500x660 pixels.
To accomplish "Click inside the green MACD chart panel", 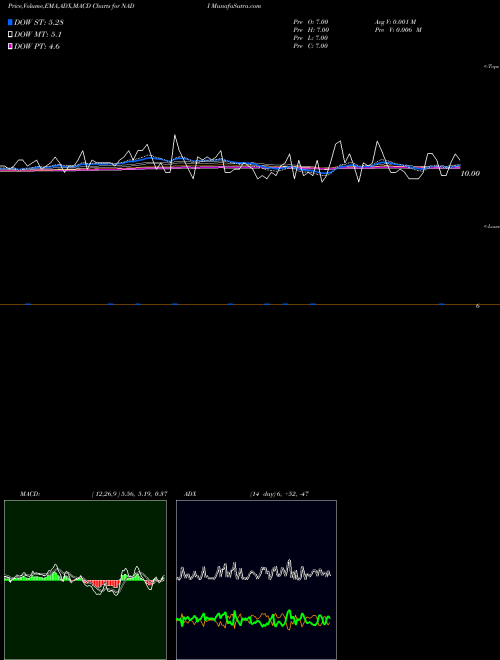I will coord(85,580).
